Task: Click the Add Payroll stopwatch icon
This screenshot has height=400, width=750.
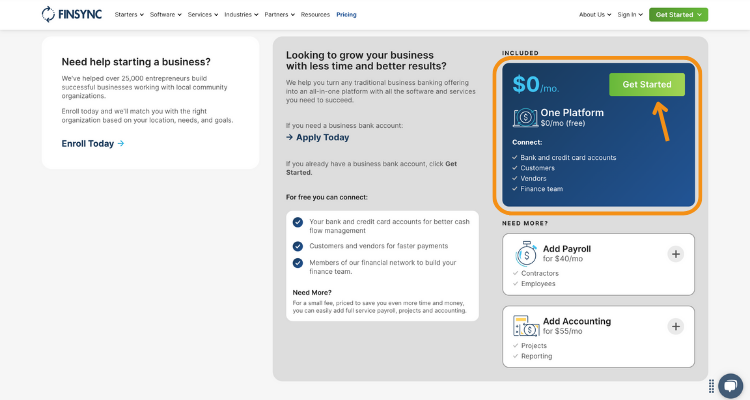Action: pos(526,253)
